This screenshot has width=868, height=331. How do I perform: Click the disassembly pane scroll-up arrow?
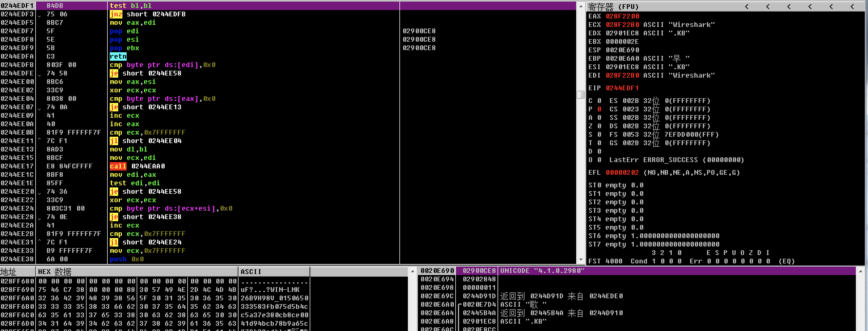pyautogui.click(x=581, y=6)
